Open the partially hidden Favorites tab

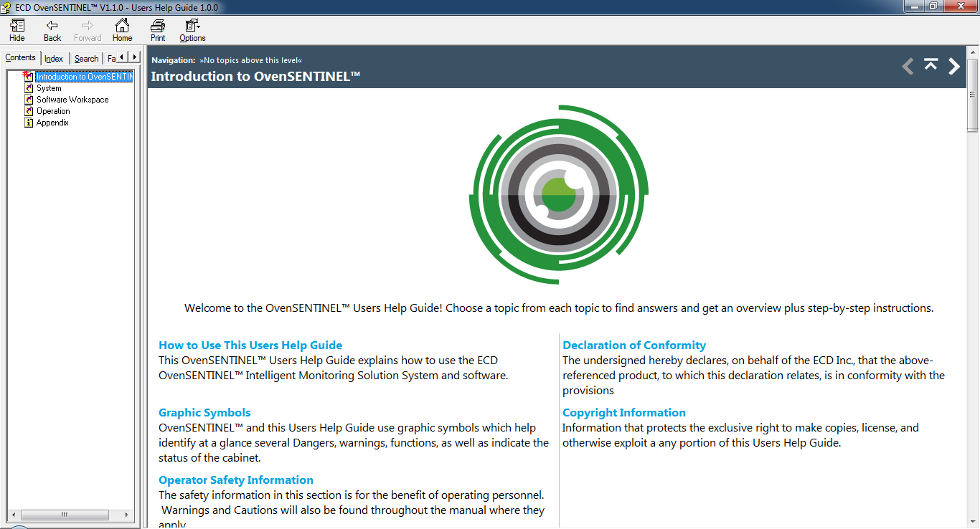point(110,59)
